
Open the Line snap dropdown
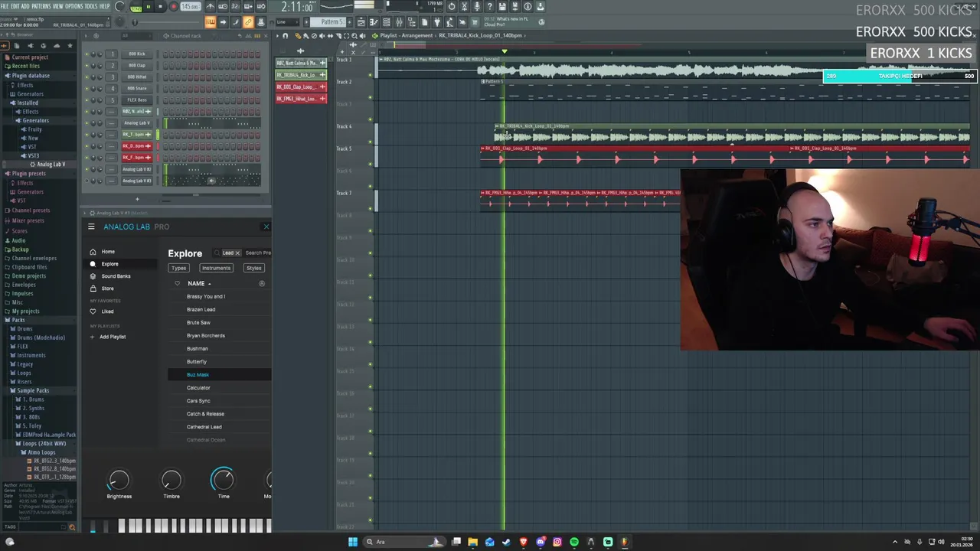click(x=287, y=22)
